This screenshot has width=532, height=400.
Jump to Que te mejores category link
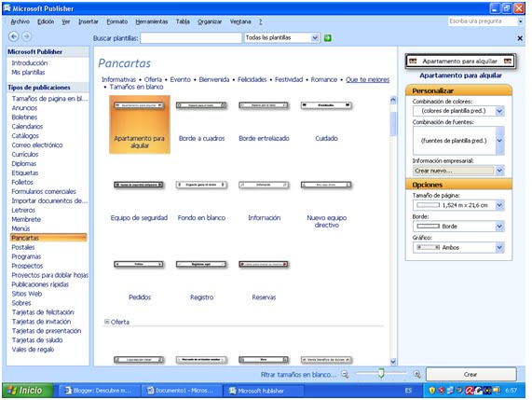(x=367, y=79)
